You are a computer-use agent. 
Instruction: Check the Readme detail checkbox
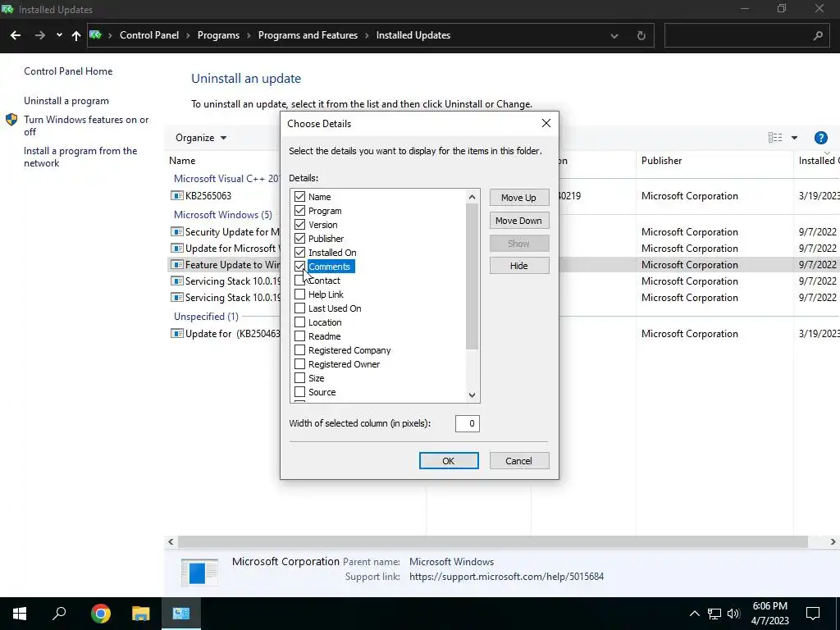(300, 336)
